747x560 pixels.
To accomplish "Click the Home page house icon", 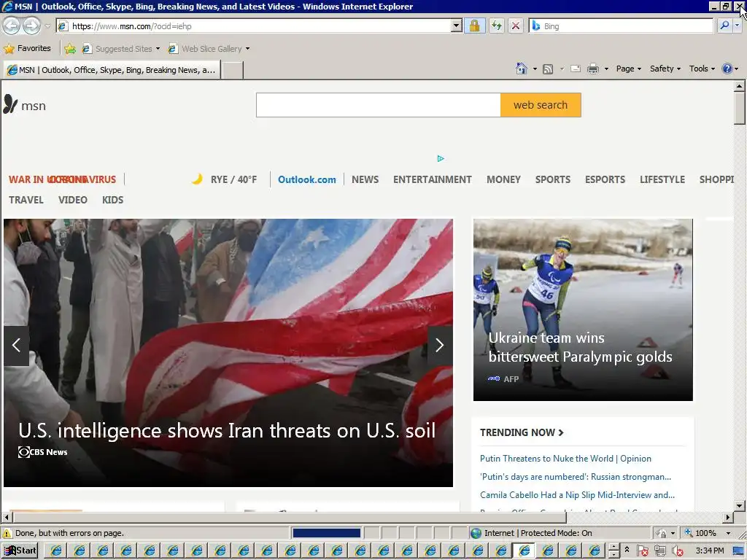I will pos(522,69).
